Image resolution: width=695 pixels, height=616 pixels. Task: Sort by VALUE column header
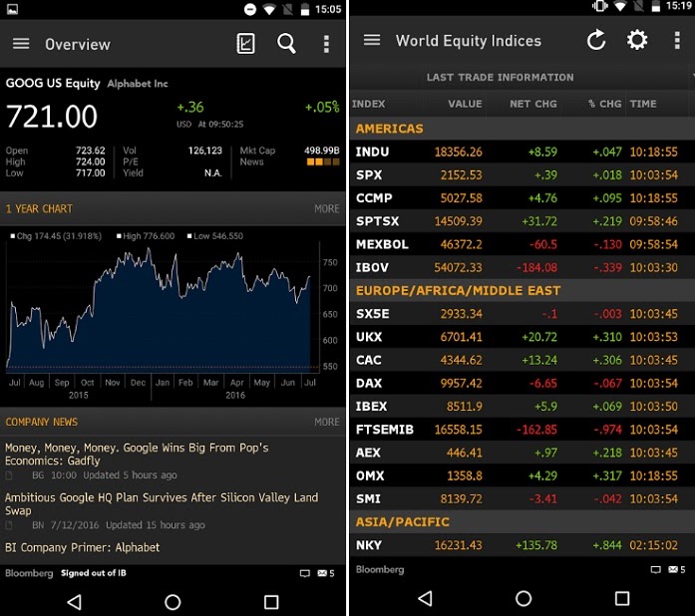(465, 104)
